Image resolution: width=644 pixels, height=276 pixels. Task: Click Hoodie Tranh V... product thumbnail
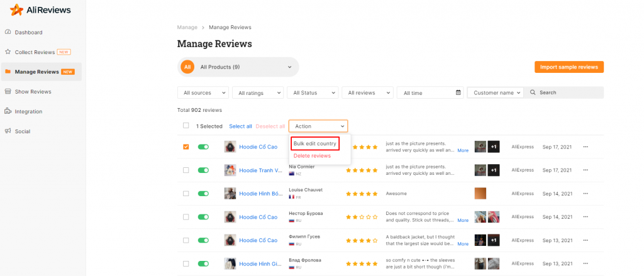(x=230, y=170)
